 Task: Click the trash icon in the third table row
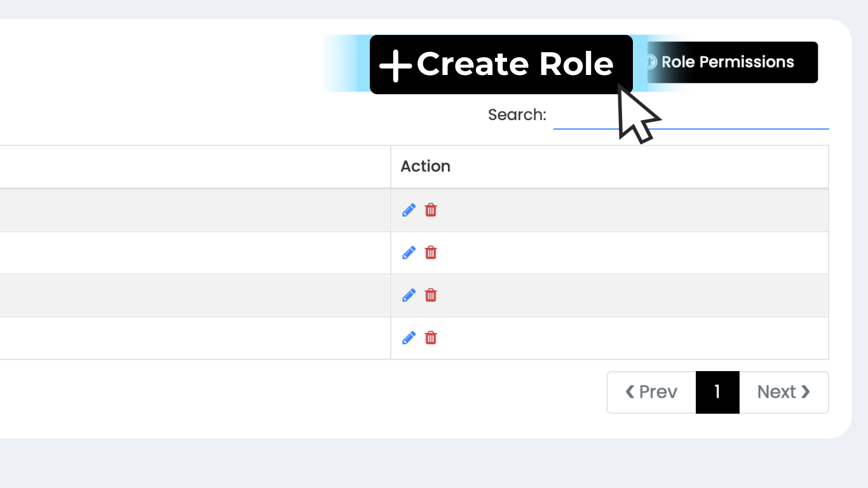coord(431,295)
